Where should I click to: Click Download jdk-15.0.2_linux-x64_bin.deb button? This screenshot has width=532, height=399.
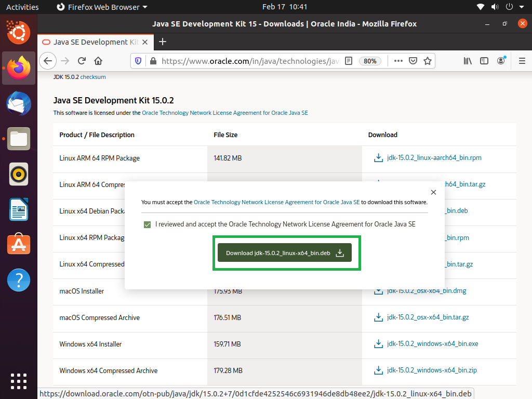[285, 253]
